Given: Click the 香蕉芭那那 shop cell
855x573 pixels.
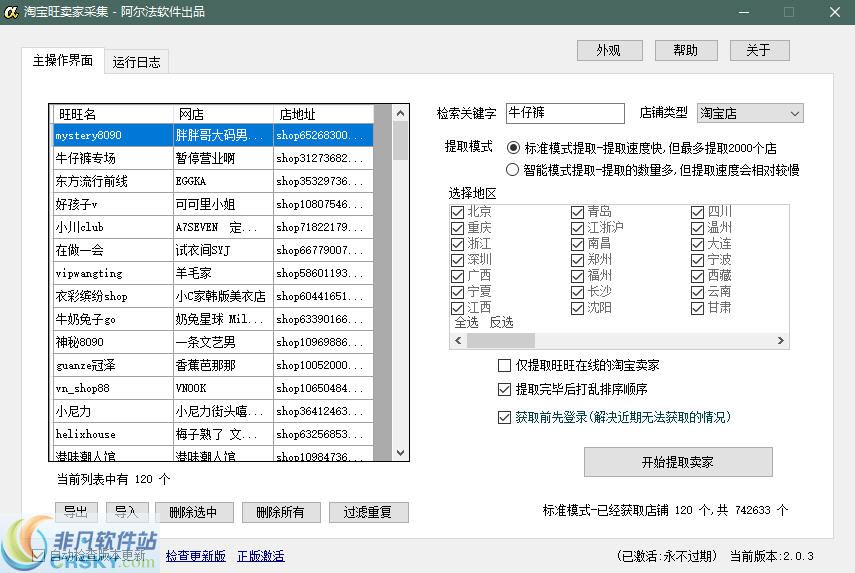Looking at the screenshot, I should point(223,365).
